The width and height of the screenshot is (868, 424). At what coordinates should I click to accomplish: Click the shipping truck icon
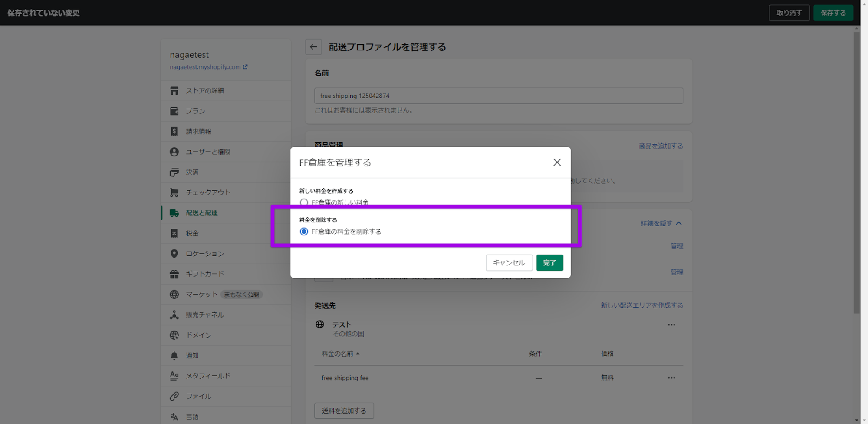point(174,213)
